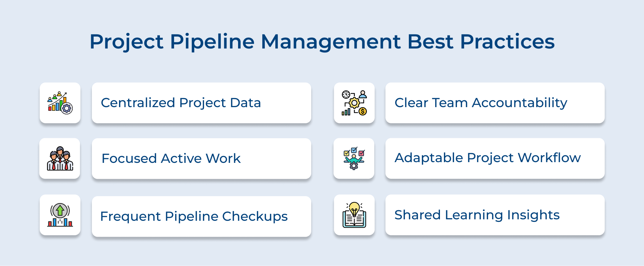Click the business team people icon
Image resolution: width=644 pixels, height=266 pixels.
coord(60,159)
